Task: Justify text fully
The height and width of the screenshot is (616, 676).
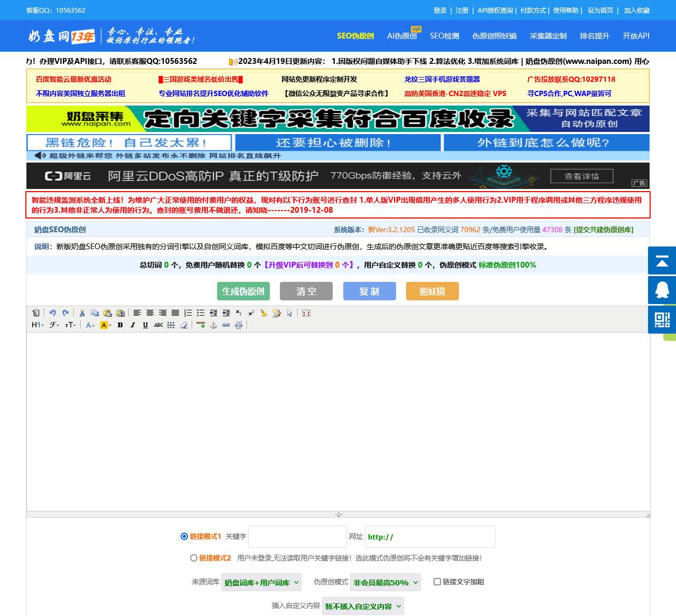Action: [175, 313]
